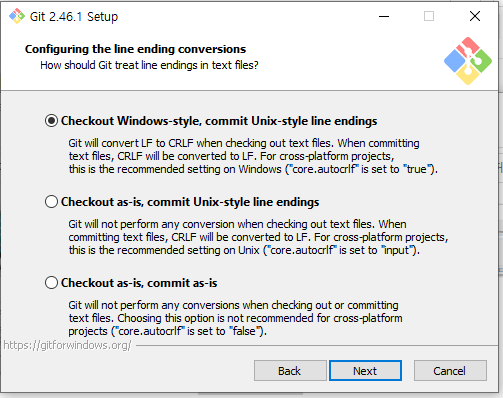Click the 'Checkout Windows-style, commit Unix-style line endings' label
This screenshot has width=503, height=398.
pos(219,121)
